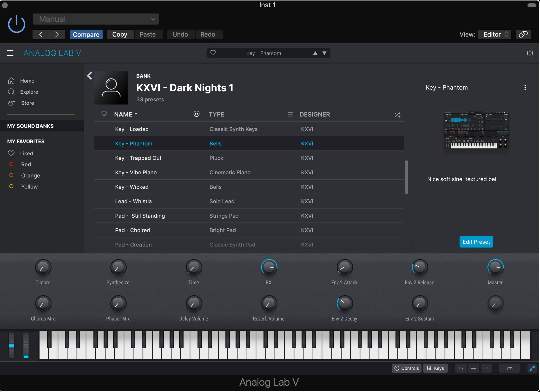This screenshot has height=392, width=540.
Task: Click the FX knob
Action: point(269,267)
